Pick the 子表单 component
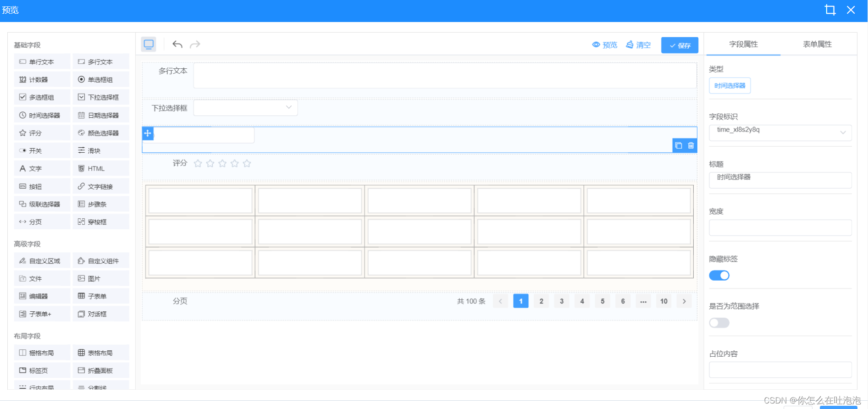The image size is (868, 409). pyautogui.click(x=101, y=296)
